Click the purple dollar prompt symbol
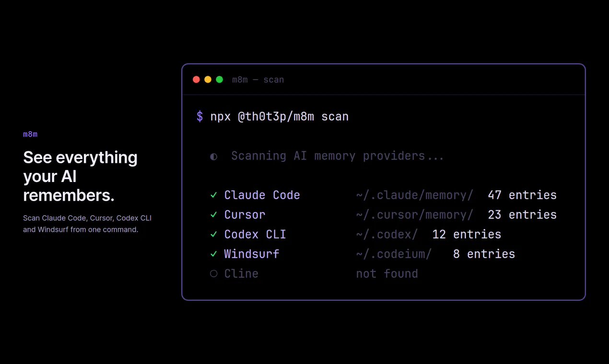Screen dimensions: 609x364 (199, 116)
